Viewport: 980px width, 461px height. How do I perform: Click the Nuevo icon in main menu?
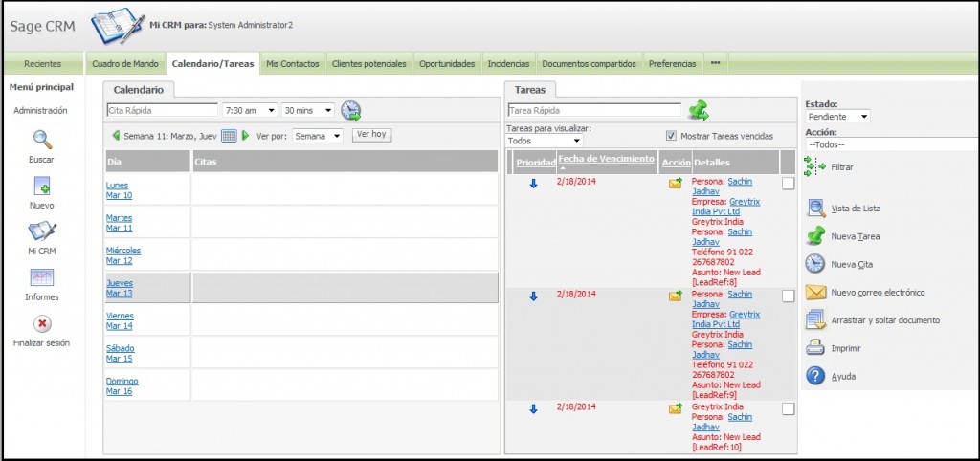click(42, 186)
